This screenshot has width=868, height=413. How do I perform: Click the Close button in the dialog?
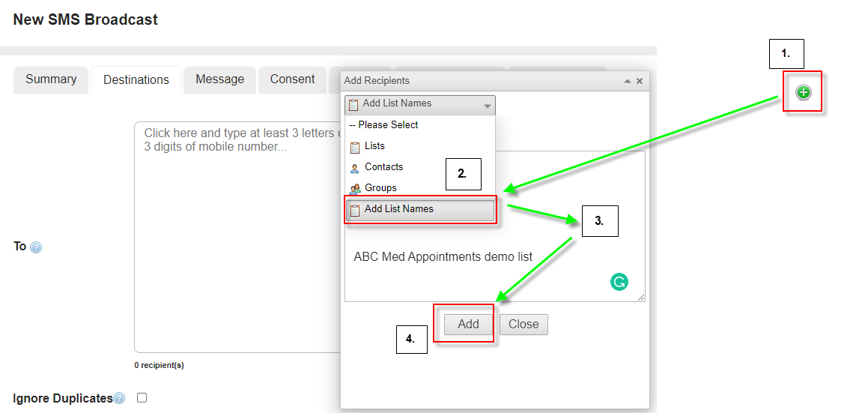[523, 325]
